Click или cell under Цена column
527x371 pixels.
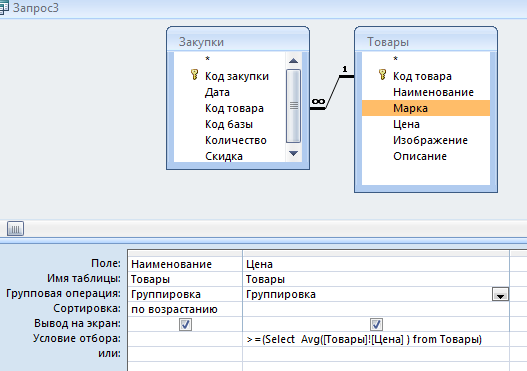(x=376, y=354)
